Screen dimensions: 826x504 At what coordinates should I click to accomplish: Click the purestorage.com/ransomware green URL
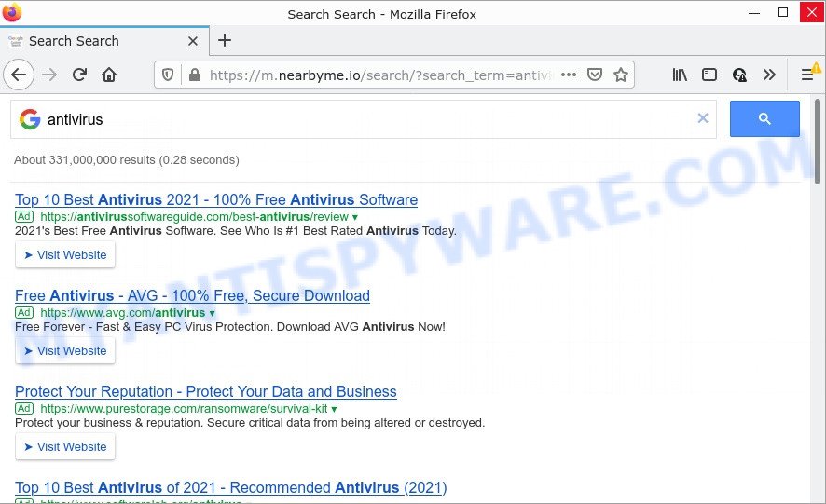(184, 409)
